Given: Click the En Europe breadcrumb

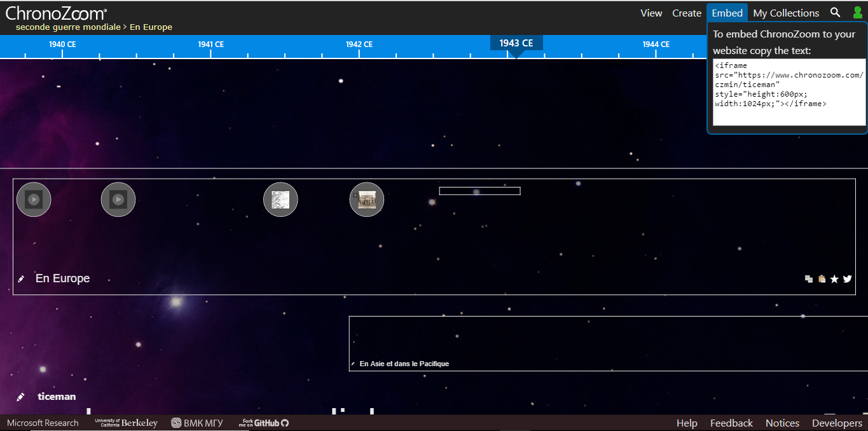Looking at the screenshot, I should (x=151, y=27).
